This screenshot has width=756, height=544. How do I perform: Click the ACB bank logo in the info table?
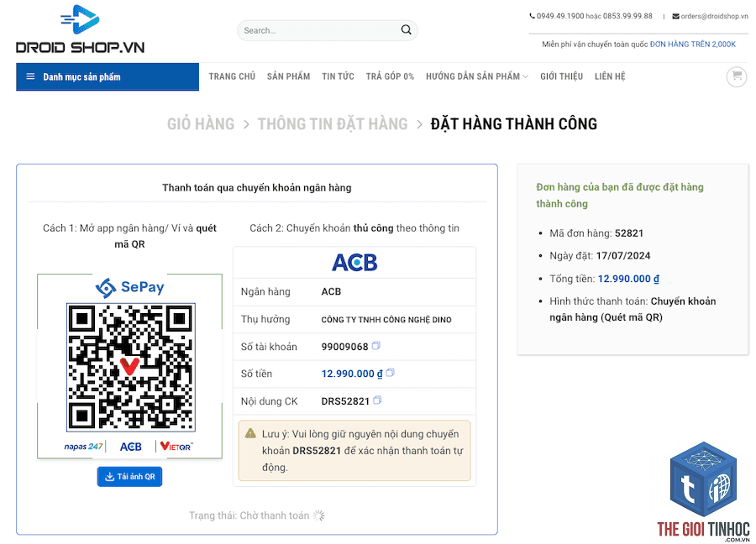coord(354,263)
